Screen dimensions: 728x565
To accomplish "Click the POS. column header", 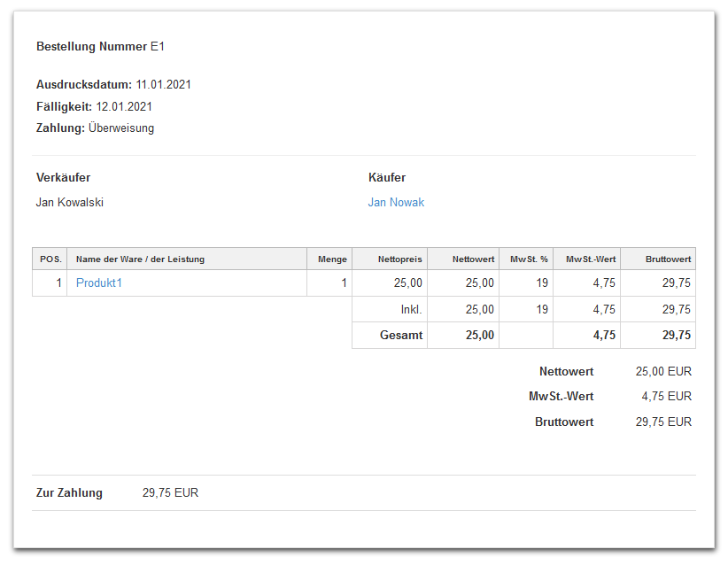I will coord(50,259).
